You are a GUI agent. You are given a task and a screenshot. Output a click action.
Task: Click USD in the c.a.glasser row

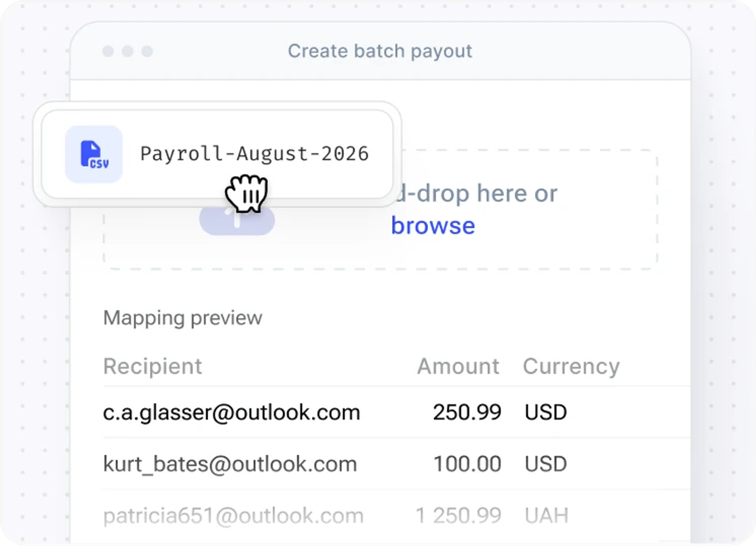(546, 412)
